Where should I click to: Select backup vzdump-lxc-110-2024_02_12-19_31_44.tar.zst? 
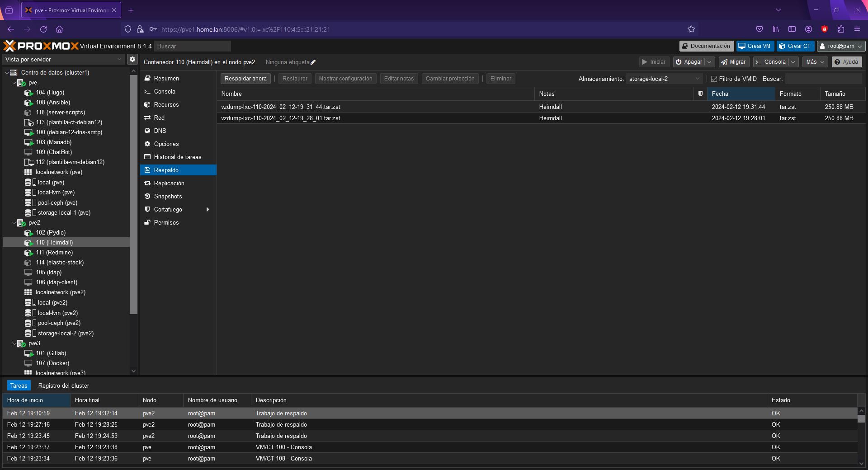click(541, 107)
